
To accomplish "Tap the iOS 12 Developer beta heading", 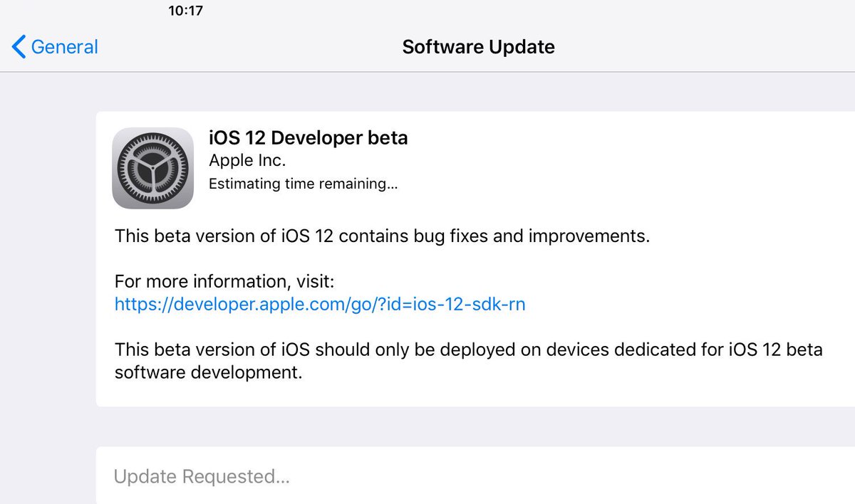I will [308, 137].
